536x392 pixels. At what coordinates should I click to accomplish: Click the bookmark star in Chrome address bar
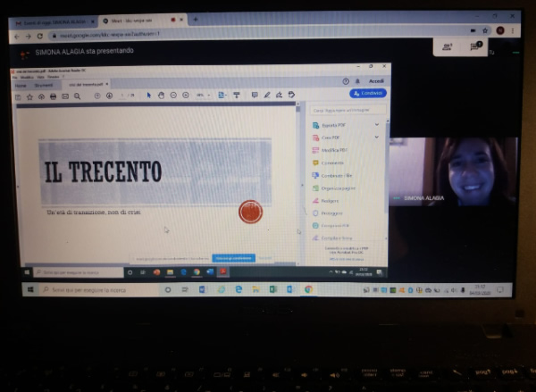[485, 30]
